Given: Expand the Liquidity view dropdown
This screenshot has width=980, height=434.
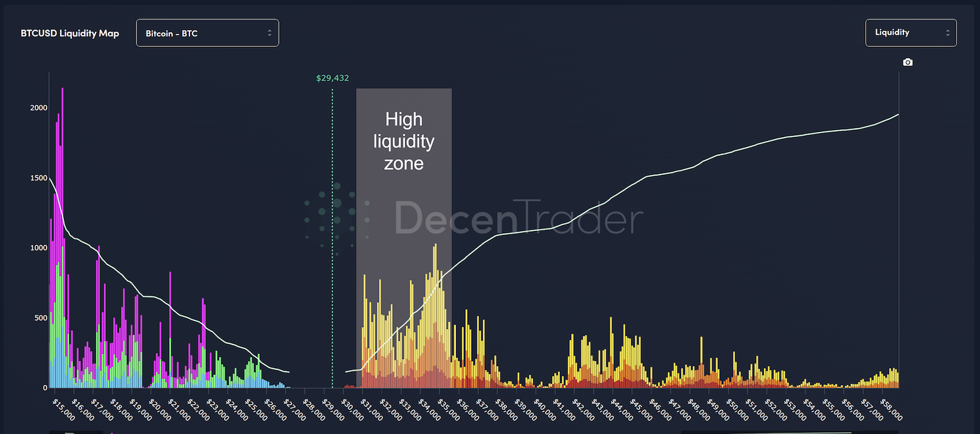Looking at the screenshot, I should 910,33.
